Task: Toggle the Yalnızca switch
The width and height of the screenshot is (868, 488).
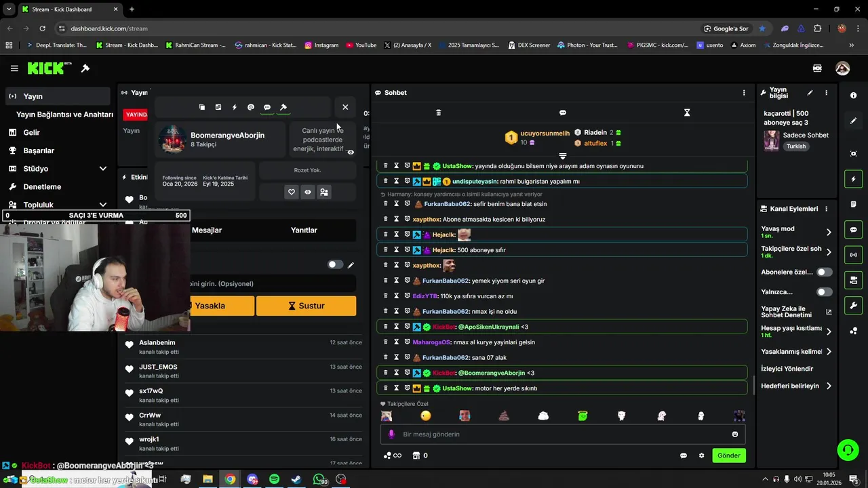Action: [x=825, y=292]
